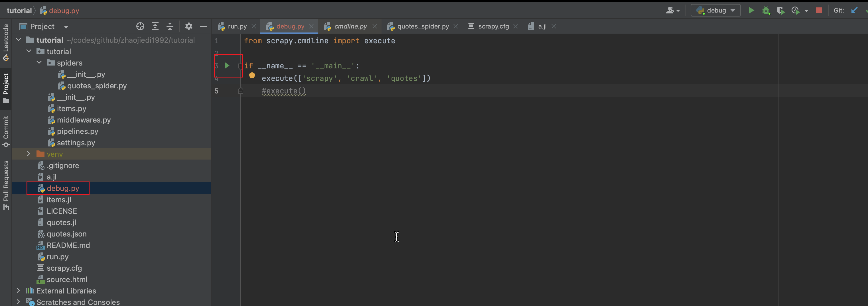The image size is (868, 306).
Task: Start debugging with the bug icon
Action: pyautogui.click(x=766, y=11)
